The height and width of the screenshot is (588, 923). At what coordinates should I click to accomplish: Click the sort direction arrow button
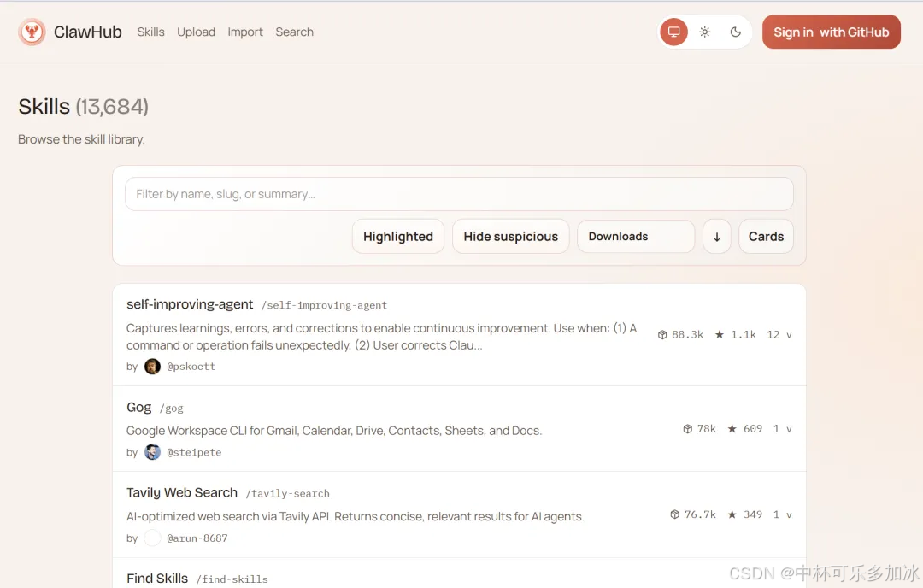point(716,237)
